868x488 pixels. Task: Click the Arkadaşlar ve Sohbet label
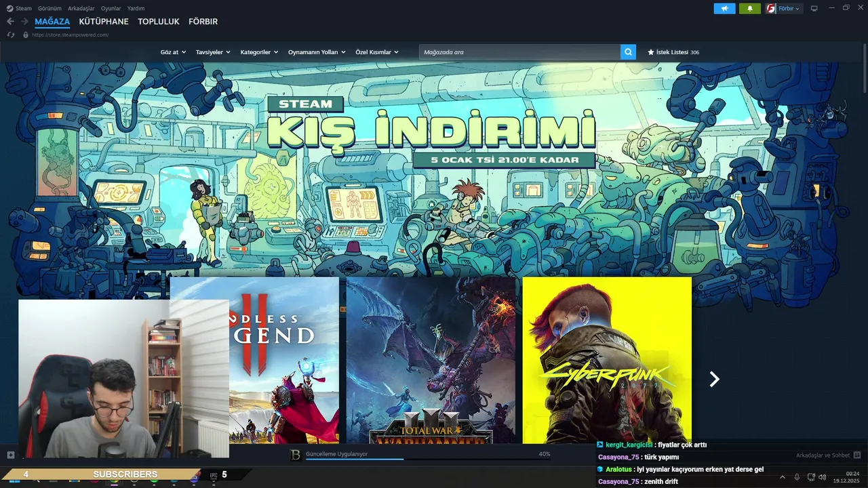coord(823,455)
